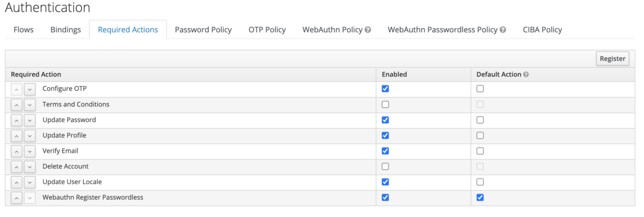Screen dimensions: 644x217
Task: Switch to the Flows tab
Action: [x=24, y=30]
